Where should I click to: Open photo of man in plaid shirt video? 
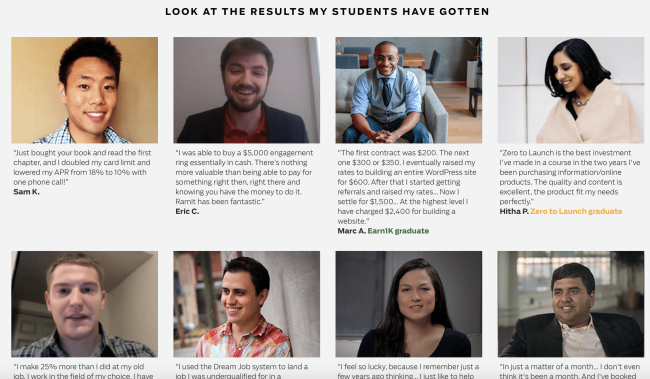(85, 304)
